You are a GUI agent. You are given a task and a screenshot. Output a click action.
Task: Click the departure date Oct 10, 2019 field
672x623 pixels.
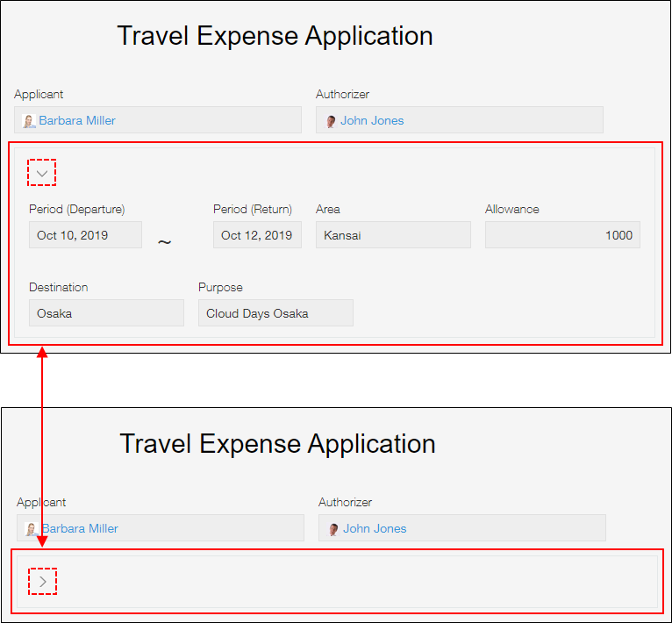(x=85, y=235)
